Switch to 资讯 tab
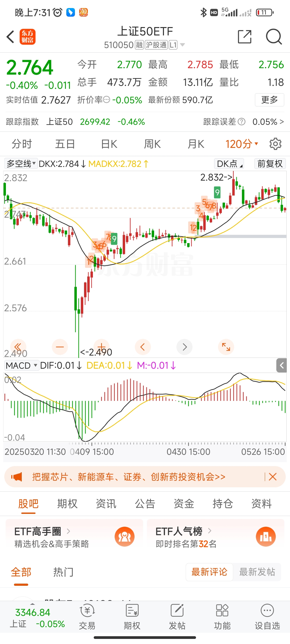The width and height of the screenshot is (290, 644). (x=106, y=504)
